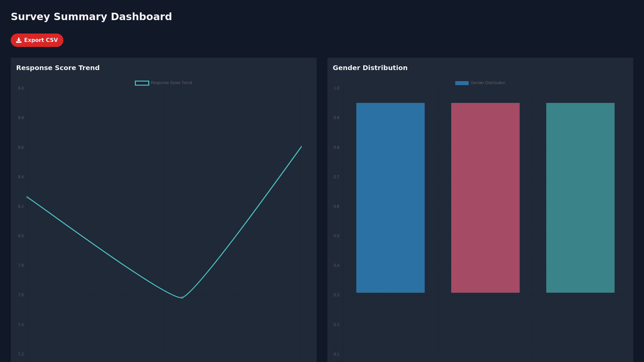644x362 pixels.
Task: Click the Response Score Trend card heading
Action: pyautogui.click(x=58, y=68)
